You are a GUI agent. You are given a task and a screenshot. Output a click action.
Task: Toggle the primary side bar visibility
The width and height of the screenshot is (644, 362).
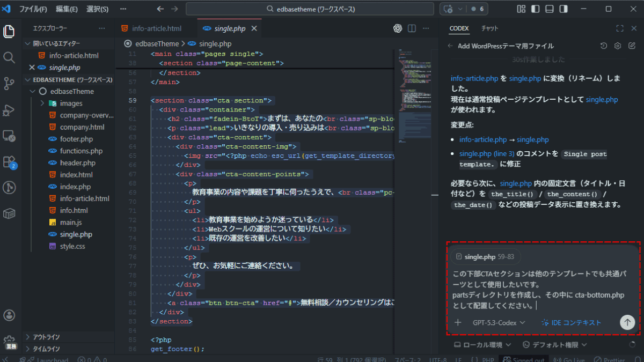tap(534, 9)
